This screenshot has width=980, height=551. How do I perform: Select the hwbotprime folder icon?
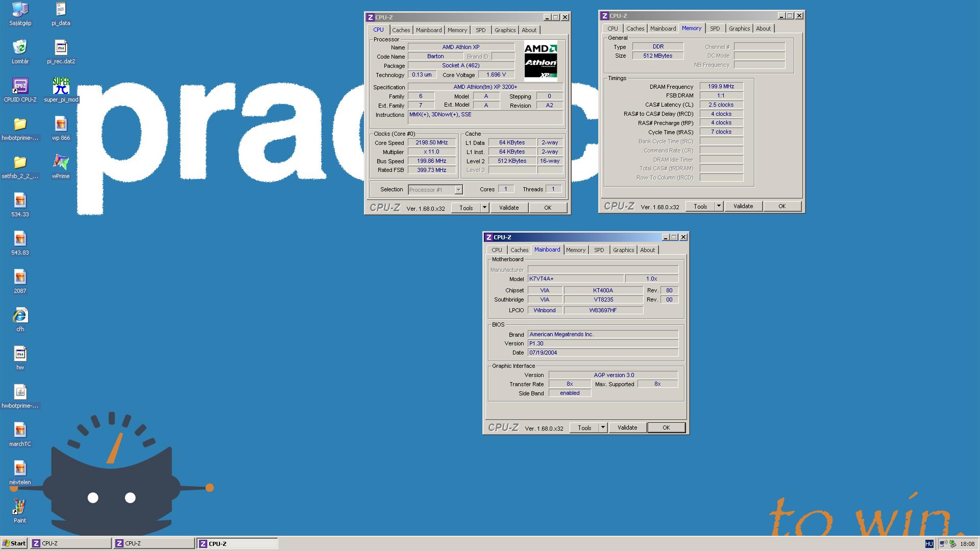(x=20, y=129)
